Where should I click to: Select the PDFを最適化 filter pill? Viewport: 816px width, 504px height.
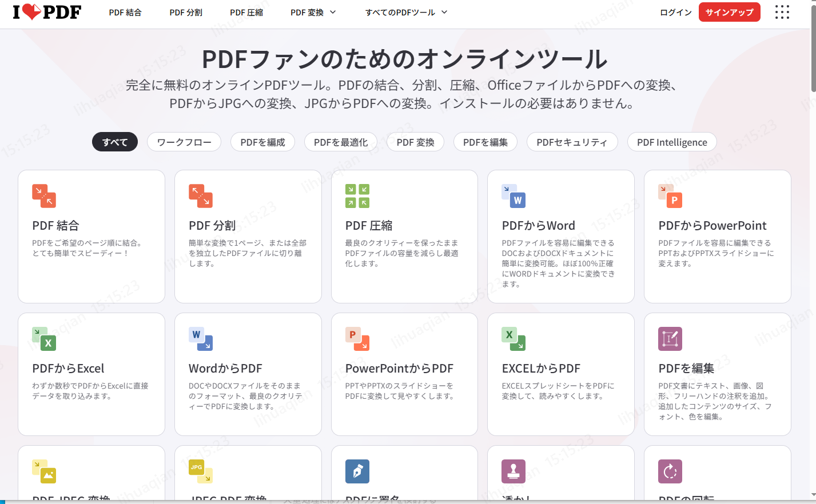coord(341,142)
